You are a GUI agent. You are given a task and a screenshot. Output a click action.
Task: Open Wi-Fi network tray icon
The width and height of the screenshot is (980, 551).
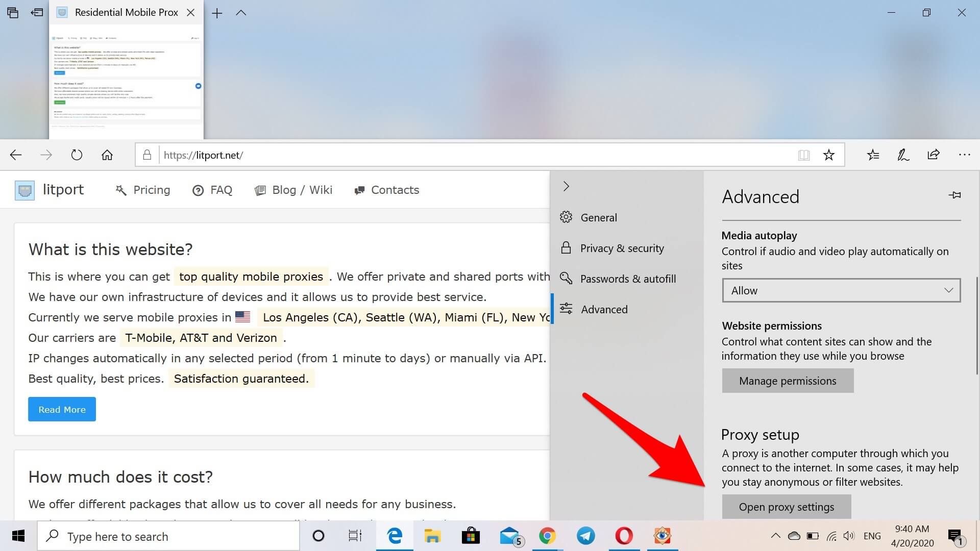(831, 536)
